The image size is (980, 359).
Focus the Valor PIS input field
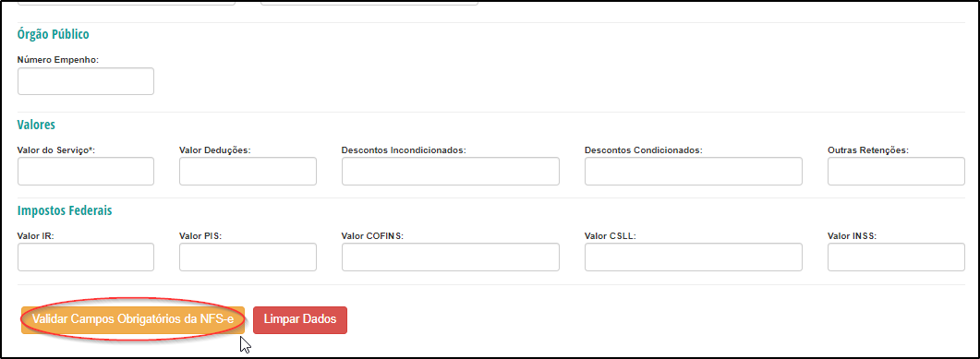click(248, 257)
